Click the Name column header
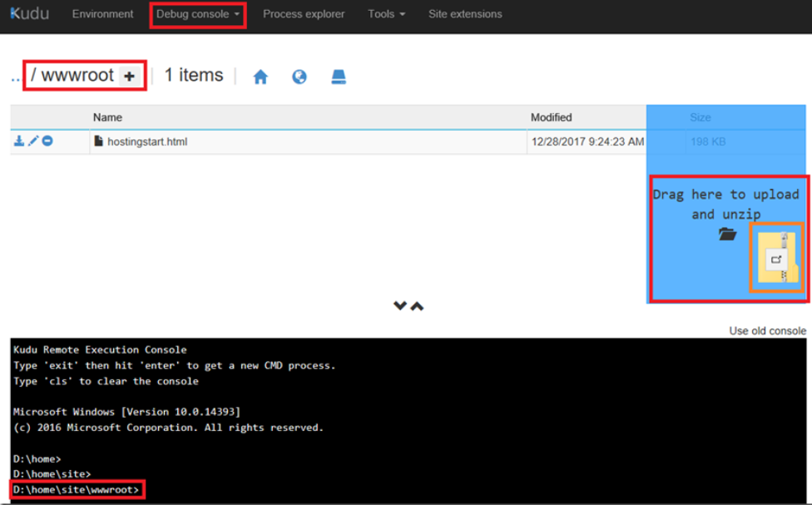Image resolution: width=812 pixels, height=505 pixels. [x=107, y=117]
